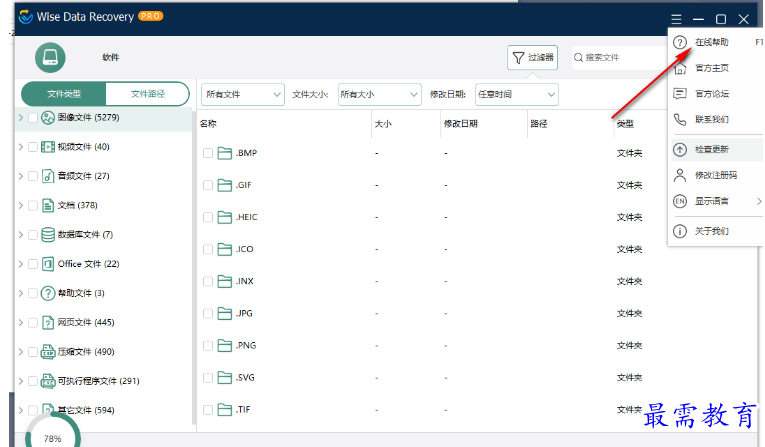Image resolution: width=765 pixels, height=447 pixels.
Task: Sort by the 名称 column header
Action: tap(208, 124)
